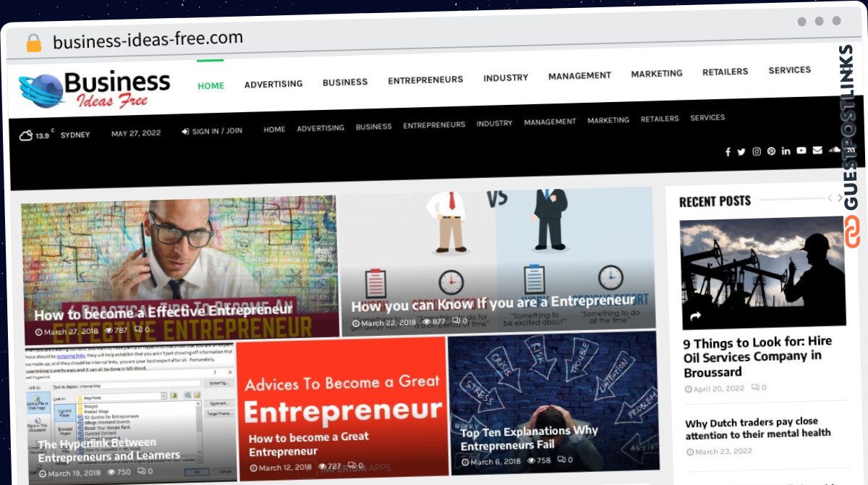
Task: Show previous recent posts with left chevron
Action: [x=830, y=198]
